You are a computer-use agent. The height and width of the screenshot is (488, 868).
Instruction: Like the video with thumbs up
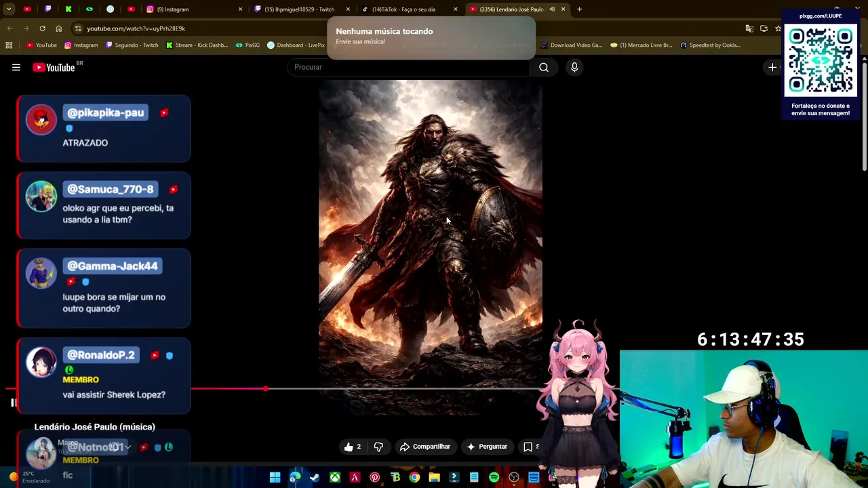point(353,447)
